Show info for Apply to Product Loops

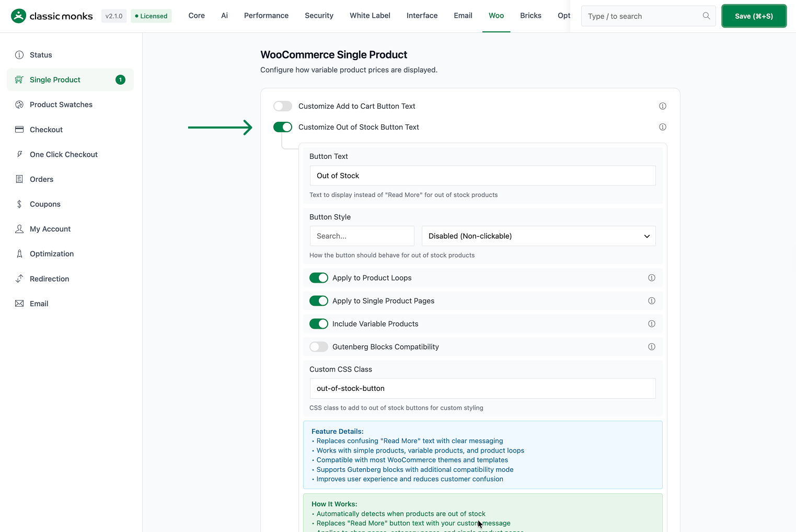pos(652,278)
